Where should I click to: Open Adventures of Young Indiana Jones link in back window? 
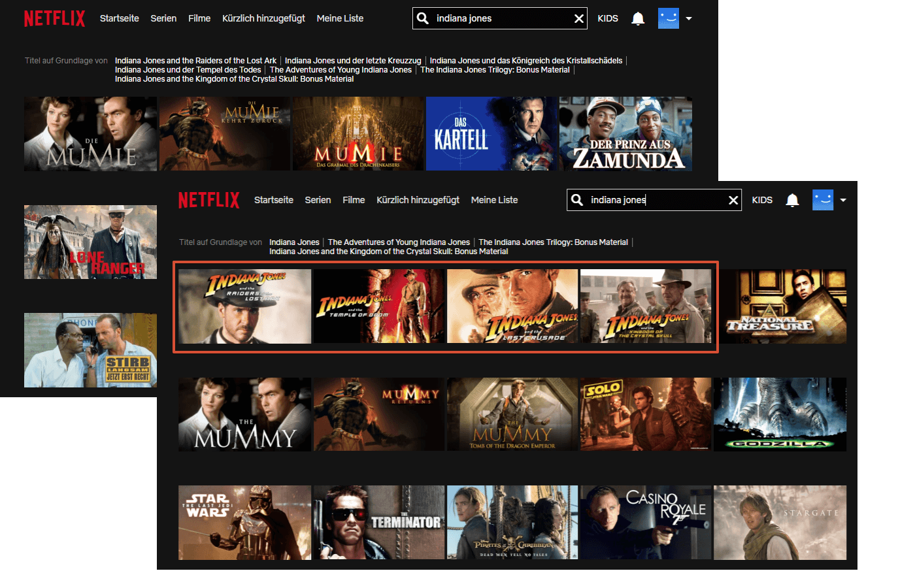coord(341,70)
